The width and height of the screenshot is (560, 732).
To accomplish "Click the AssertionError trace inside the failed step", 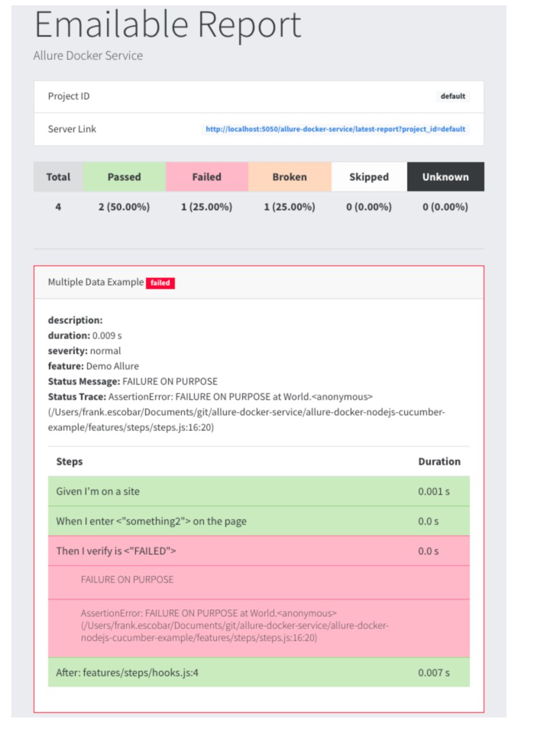I will pyautogui.click(x=235, y=625).
